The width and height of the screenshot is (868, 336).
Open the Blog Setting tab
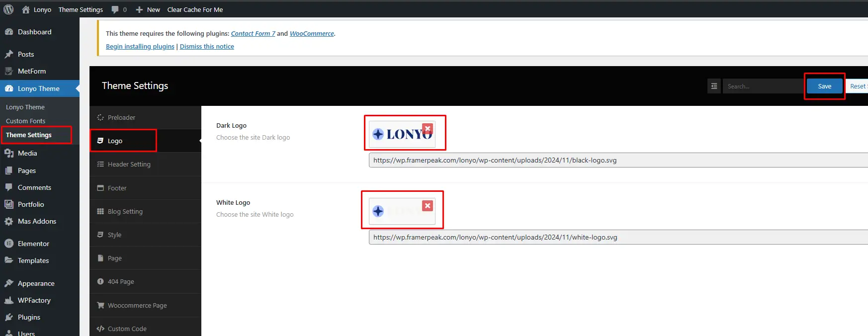[145, 211]
